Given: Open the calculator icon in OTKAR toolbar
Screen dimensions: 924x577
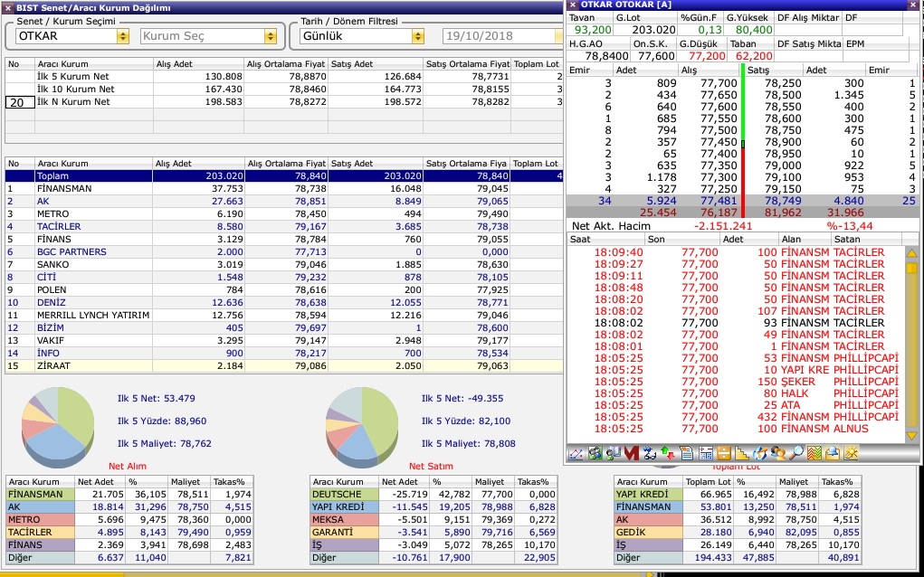Looking at the screenshot, I should click(x=705, y=453).
